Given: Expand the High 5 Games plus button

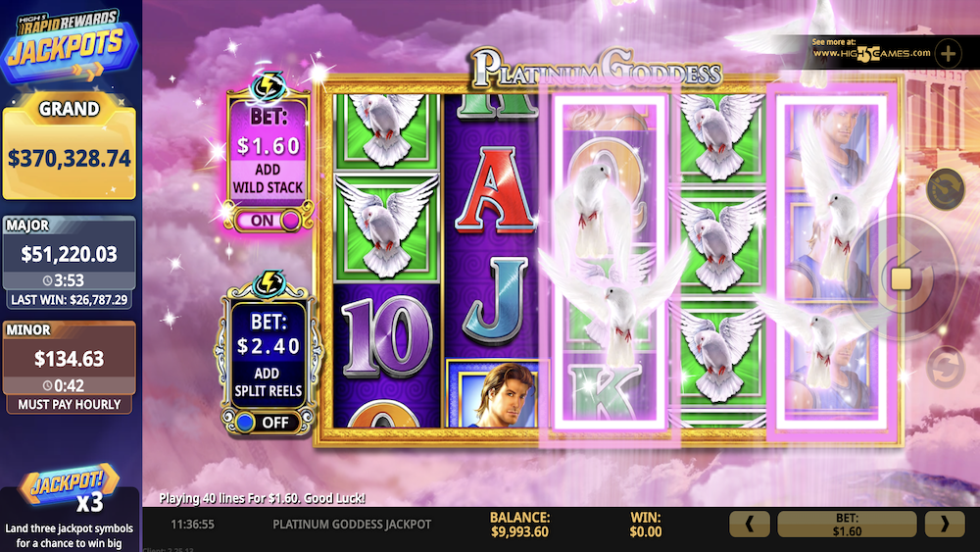Looking at the screenshot, I should tap(948, 53).
